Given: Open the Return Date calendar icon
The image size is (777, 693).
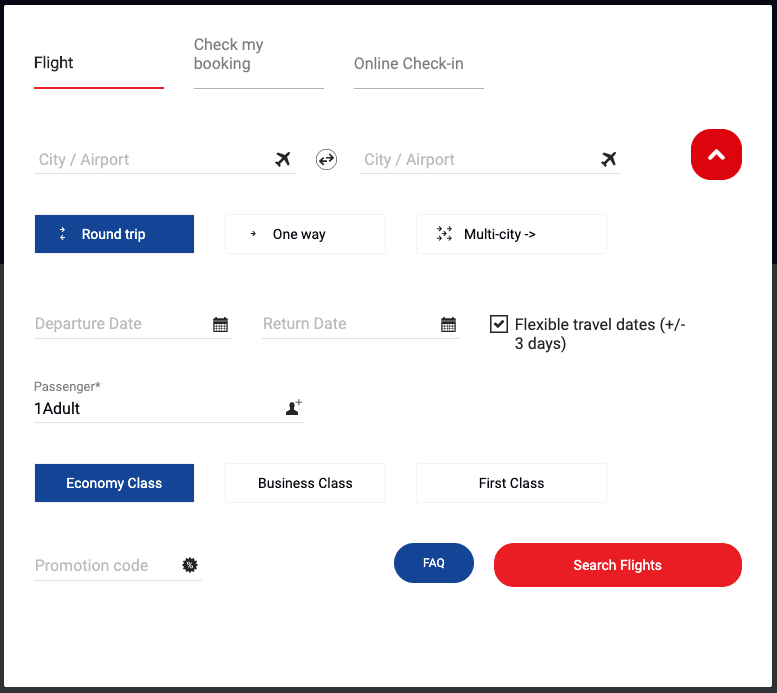Looking at the screenshot, I should pos(448,324).
